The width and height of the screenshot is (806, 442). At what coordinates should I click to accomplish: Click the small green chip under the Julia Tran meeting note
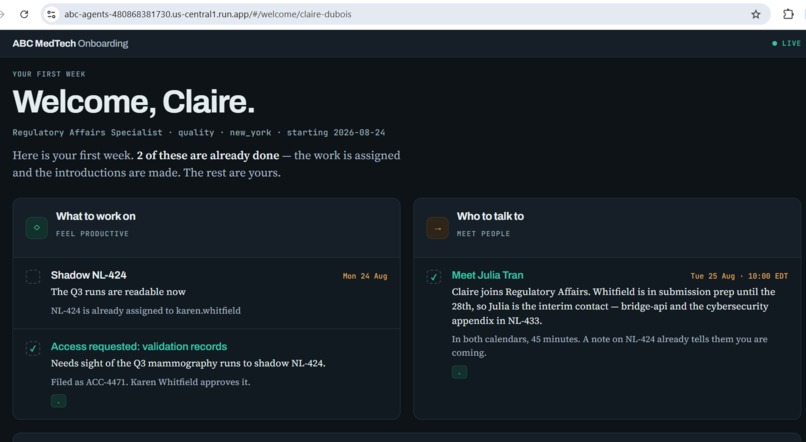tap(460, 372)
